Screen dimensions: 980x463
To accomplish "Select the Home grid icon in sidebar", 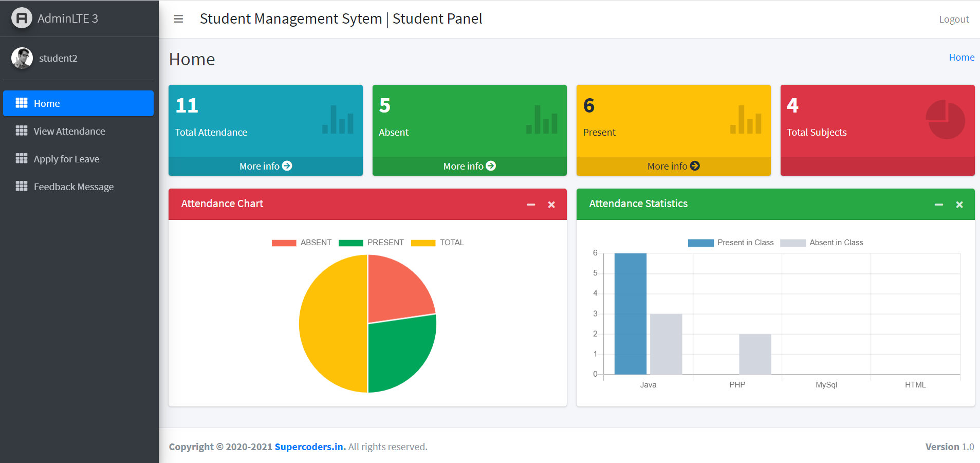I will tap(22, 103).
